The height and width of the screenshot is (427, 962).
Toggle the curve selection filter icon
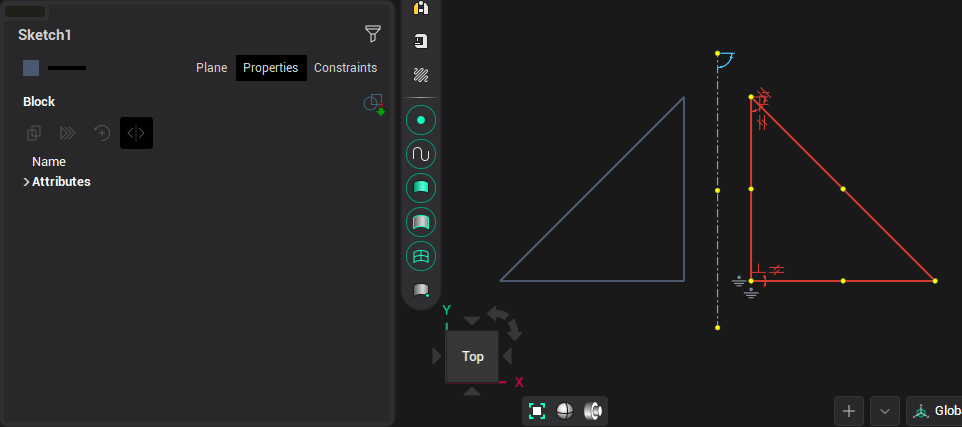[421, 155]
